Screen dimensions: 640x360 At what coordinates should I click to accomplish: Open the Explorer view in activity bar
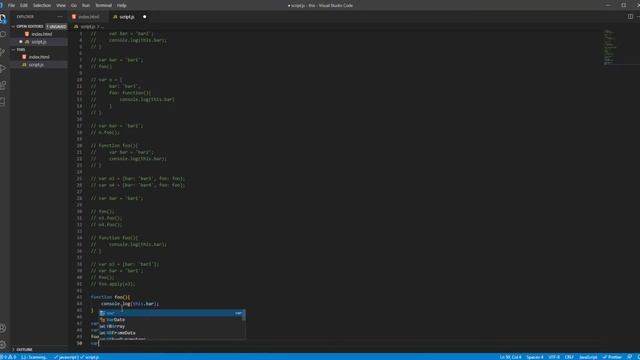(x=3, y=18)
